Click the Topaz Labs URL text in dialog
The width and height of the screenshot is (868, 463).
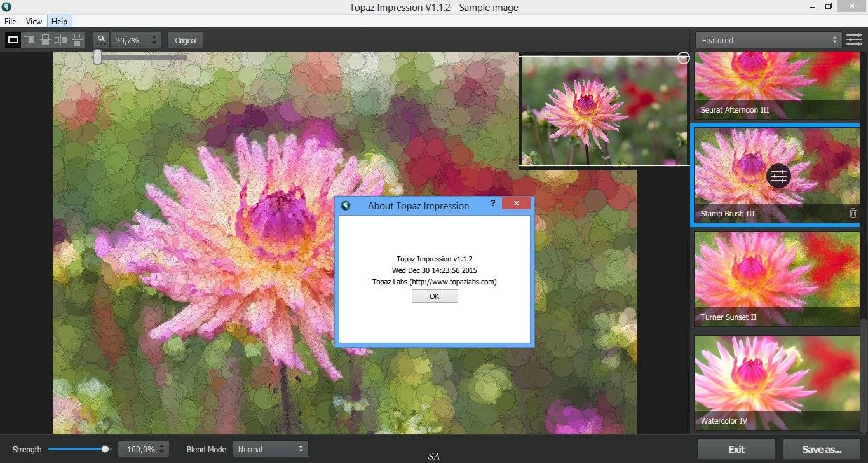click(x=435, y=282)
